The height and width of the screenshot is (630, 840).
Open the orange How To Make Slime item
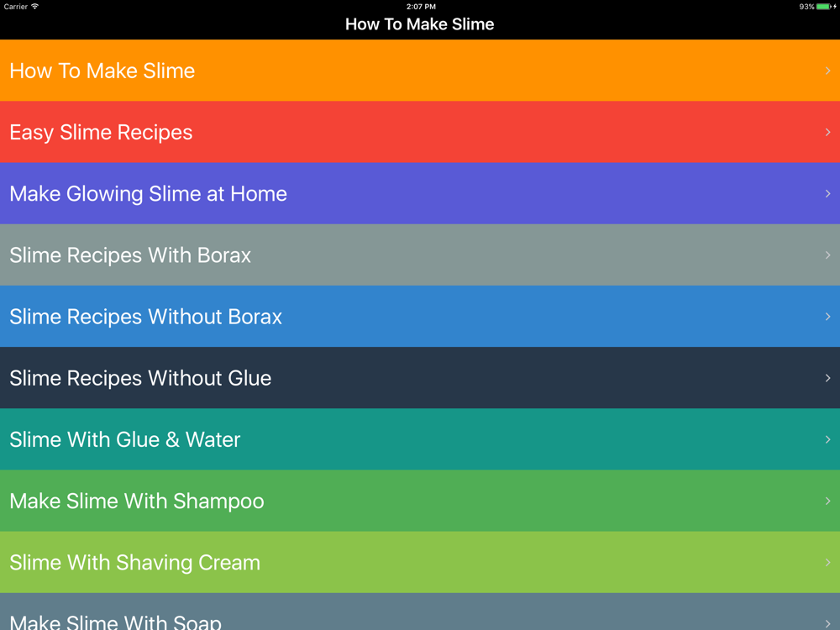420,71
